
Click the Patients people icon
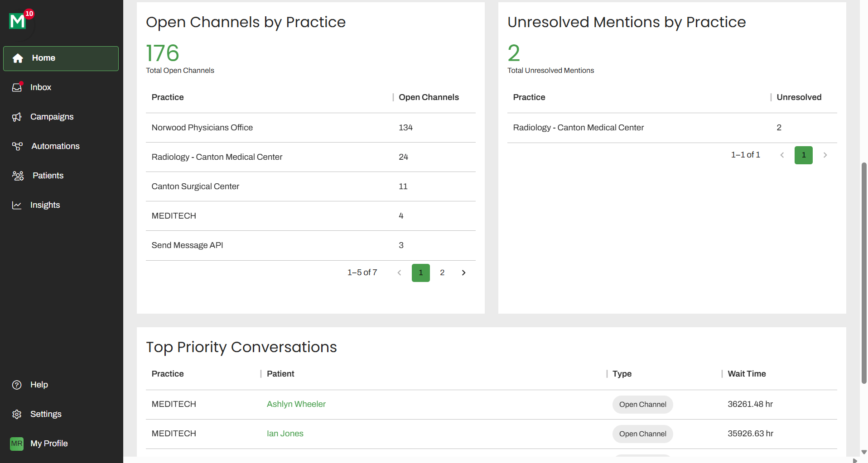18,176
